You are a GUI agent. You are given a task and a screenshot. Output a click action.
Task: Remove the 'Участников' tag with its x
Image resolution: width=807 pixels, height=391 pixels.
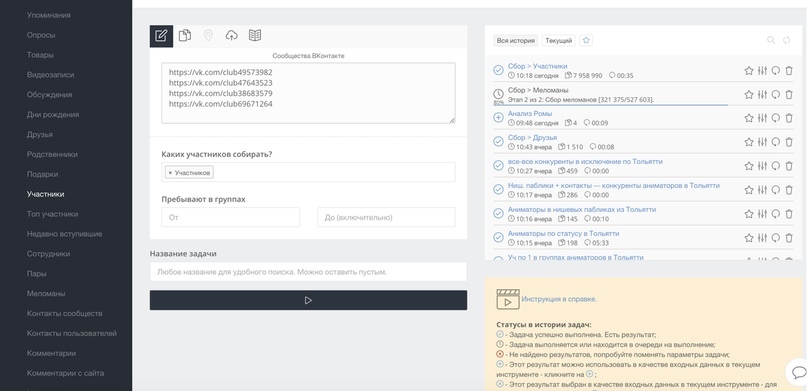170,173
